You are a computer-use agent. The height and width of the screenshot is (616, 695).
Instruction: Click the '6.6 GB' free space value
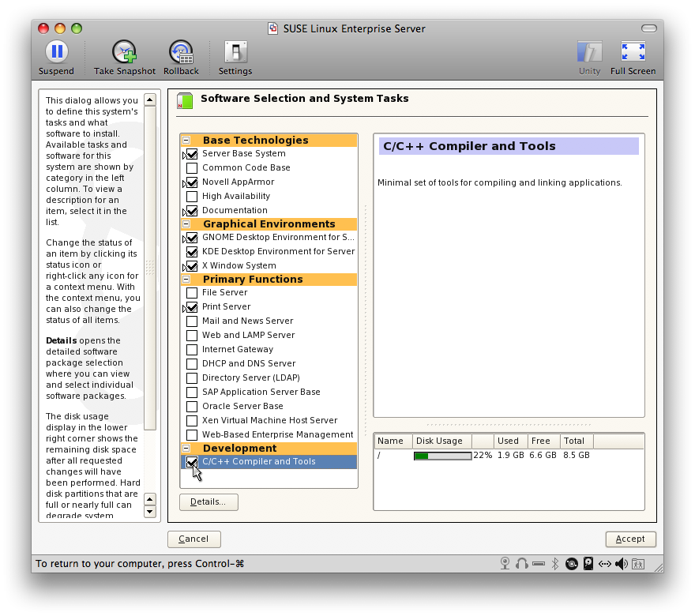[543, 455]
